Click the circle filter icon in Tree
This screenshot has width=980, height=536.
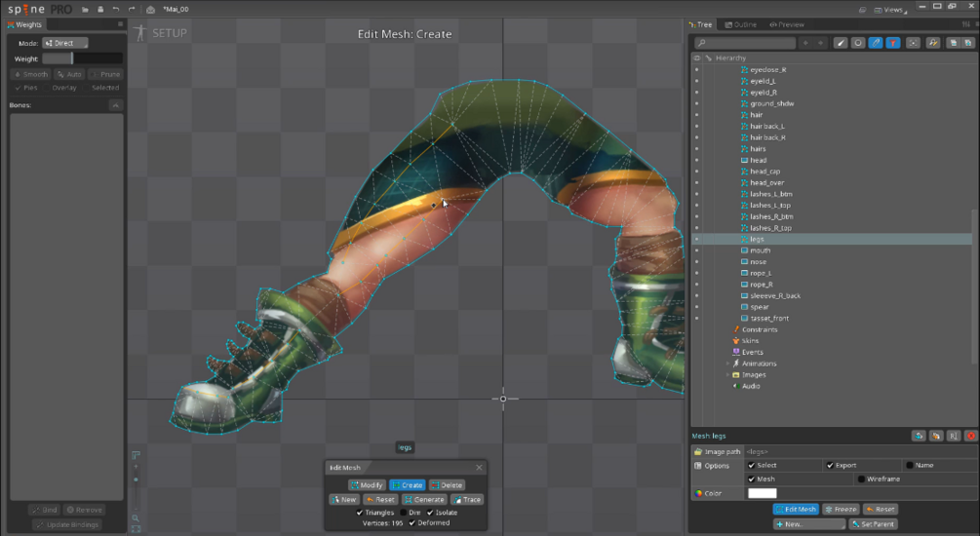click(x=858, y=43)
